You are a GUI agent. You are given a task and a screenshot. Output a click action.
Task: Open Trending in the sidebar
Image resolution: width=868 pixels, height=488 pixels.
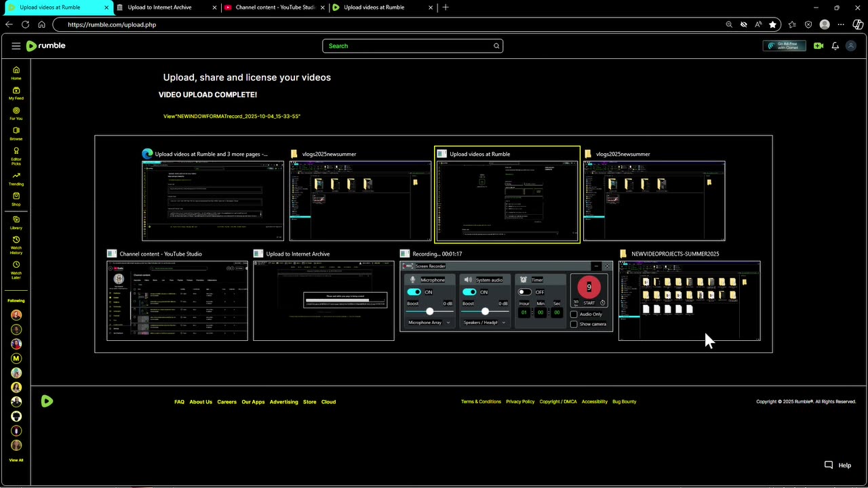pyautogui.click(x=16, y=179)
